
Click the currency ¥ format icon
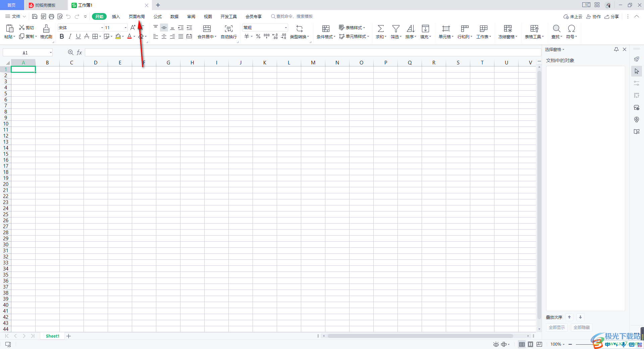[x=247, y=36]
